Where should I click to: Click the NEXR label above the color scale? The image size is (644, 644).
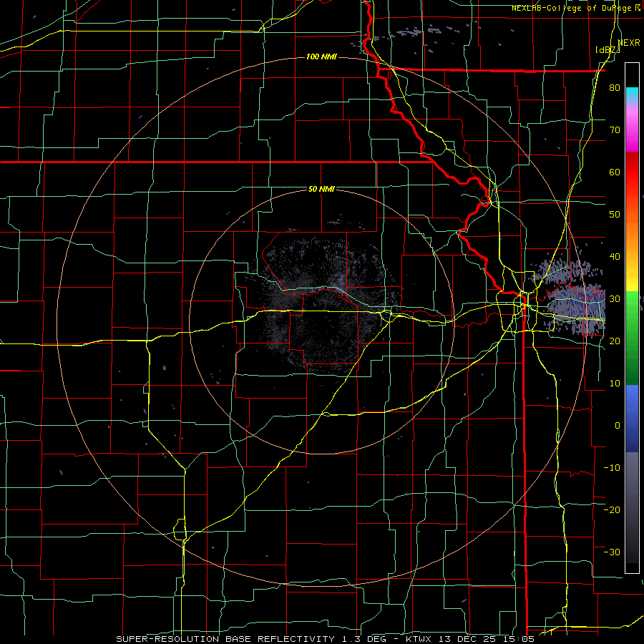click(x=628, y=43)
